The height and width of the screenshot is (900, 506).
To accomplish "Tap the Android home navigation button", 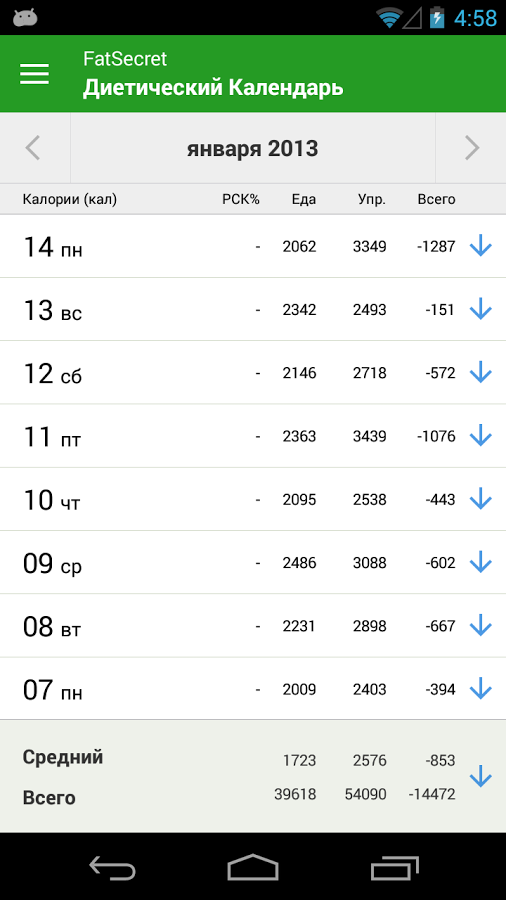I will [253, 867].
